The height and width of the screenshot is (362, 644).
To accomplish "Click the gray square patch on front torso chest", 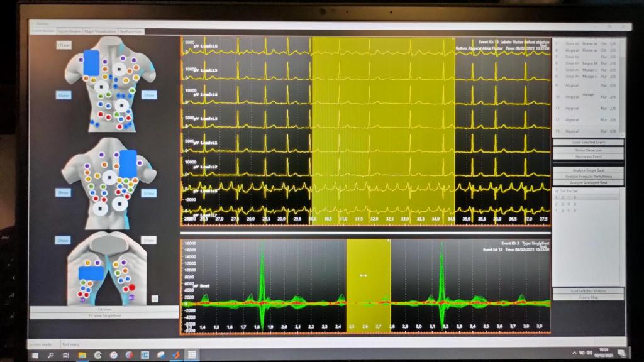I will point(119,68).
